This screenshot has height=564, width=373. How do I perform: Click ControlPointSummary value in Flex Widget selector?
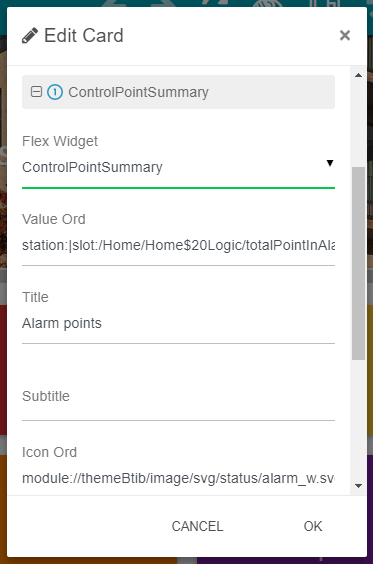[92, 167]
